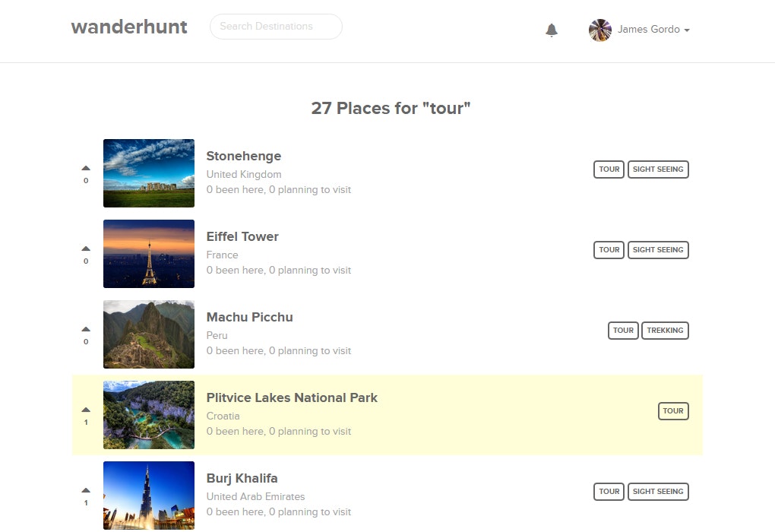775x532 pixels.
Task: Open the Stonehenge photo thumbnail
Action: 149,173
